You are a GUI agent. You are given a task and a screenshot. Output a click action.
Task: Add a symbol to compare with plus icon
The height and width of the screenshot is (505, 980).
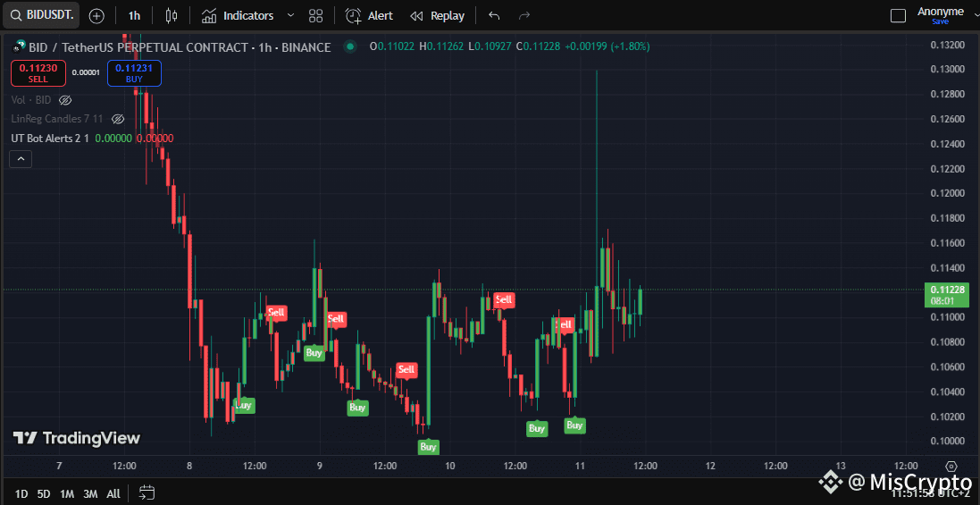[x=96, y=15]
